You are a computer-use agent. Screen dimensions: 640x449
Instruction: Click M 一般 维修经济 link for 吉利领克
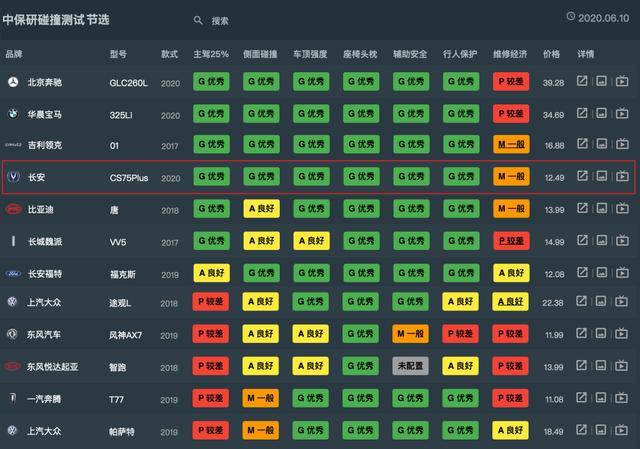[x=511, y=144]
